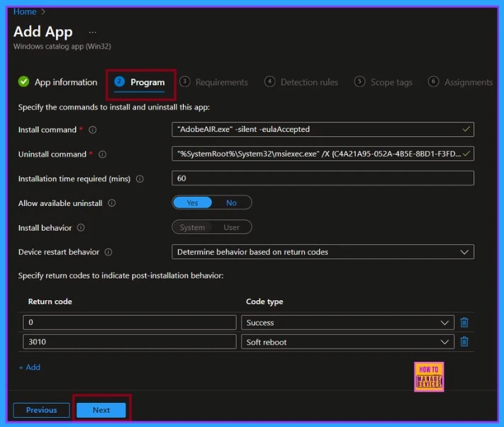The width and height of the screenshot is (504, 427).
Task: Click the Return code column header
Action: click(x=50, y=302)
